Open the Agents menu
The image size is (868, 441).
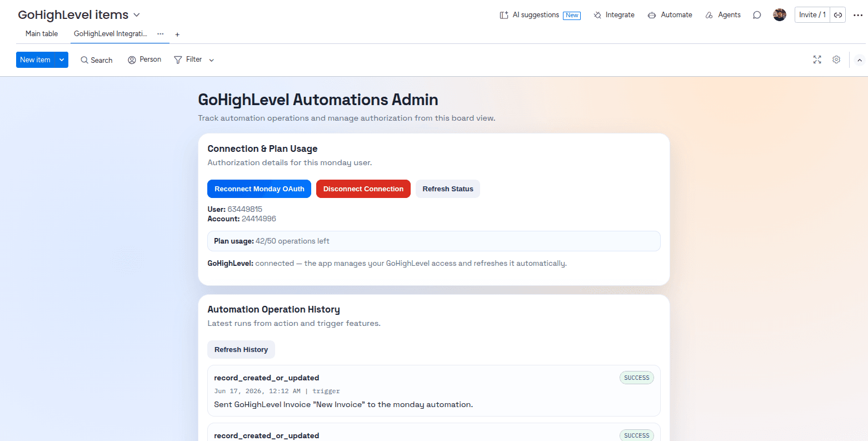(x=722, y=15)
